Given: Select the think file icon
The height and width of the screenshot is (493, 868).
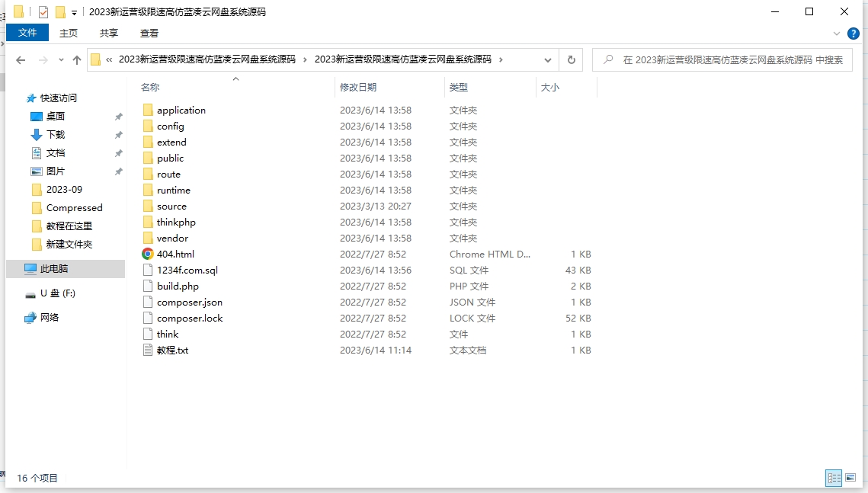Looking at the screenshot, I should [148, 335].
